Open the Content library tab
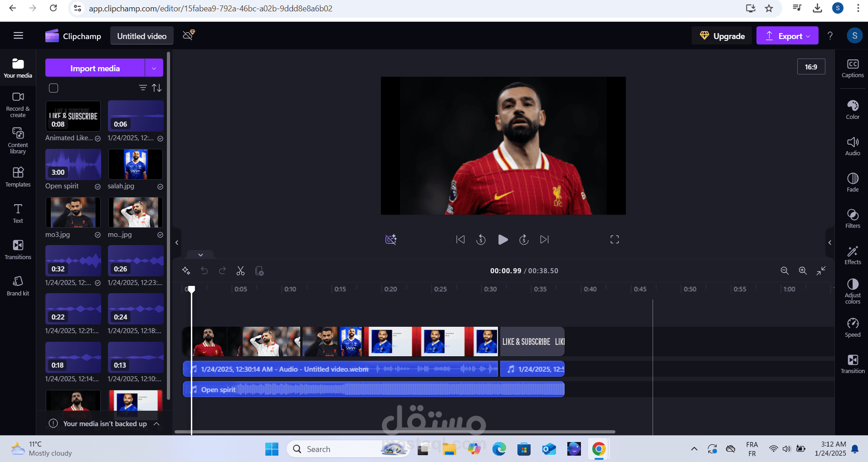 click(x=18, y=141)
